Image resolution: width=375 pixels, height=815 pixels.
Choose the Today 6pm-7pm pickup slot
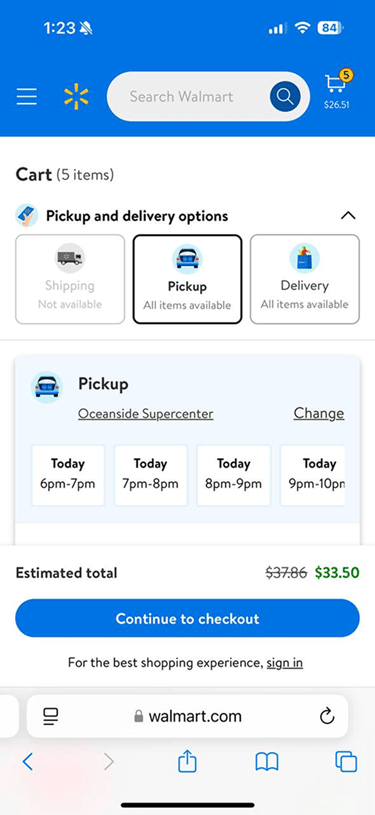(x=68, y=475)
